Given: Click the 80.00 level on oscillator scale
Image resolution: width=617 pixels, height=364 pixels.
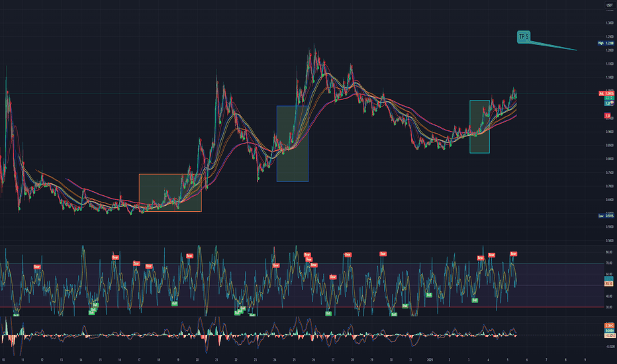Looking at the screenshot, I should tap(610, 252).
